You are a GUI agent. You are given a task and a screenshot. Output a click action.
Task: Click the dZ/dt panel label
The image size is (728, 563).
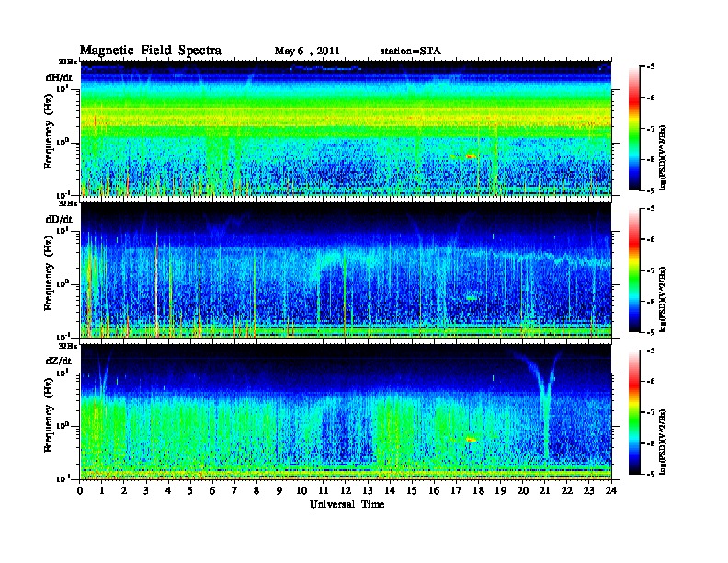(59, 361)
